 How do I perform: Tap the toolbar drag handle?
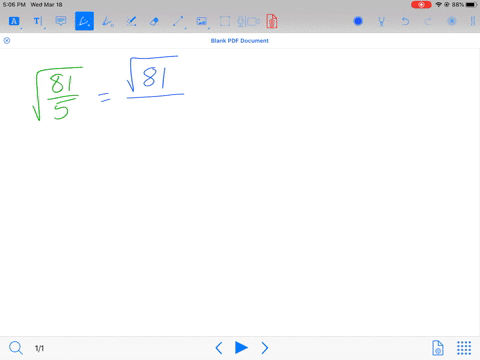tap(473, 21)
